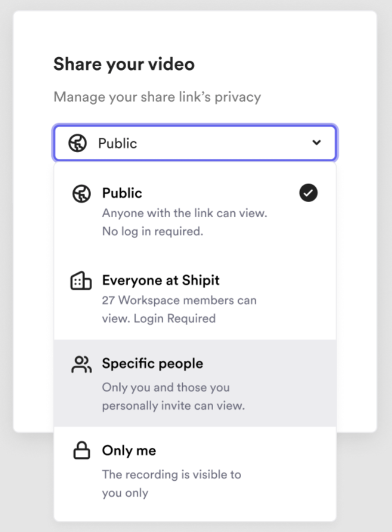
Task: Click '27 Workspace members can view' description
Action: pyautogui.click(x=179, y=309)
